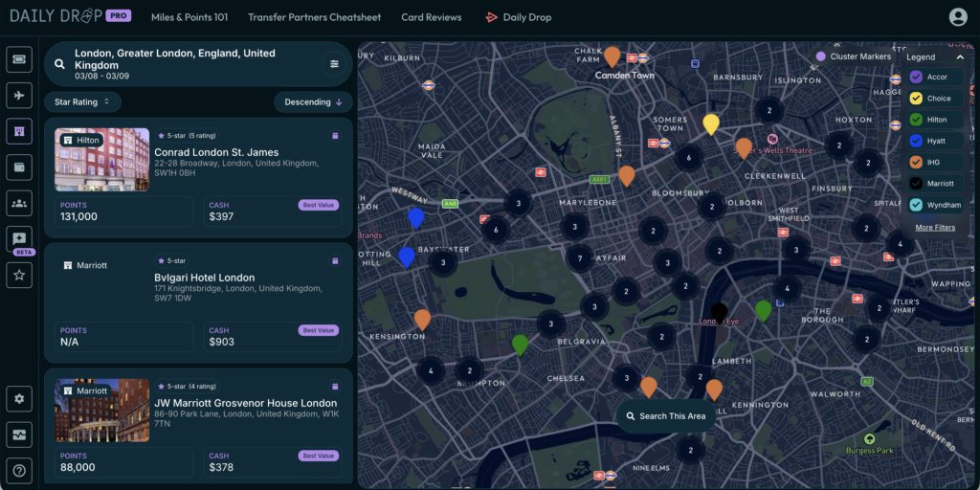Open the Star Rating sort dropdown

click(x=82, y=101)
